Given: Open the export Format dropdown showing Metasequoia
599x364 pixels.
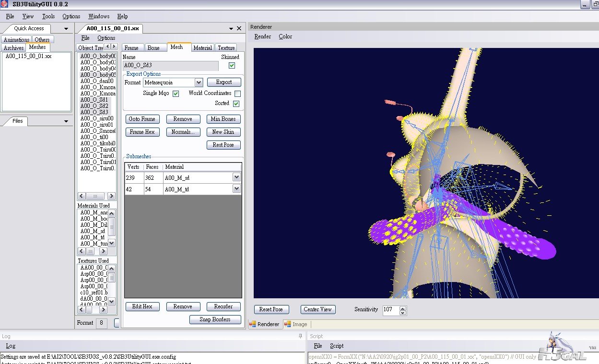Looking at the screenshot, I should 199,82.
